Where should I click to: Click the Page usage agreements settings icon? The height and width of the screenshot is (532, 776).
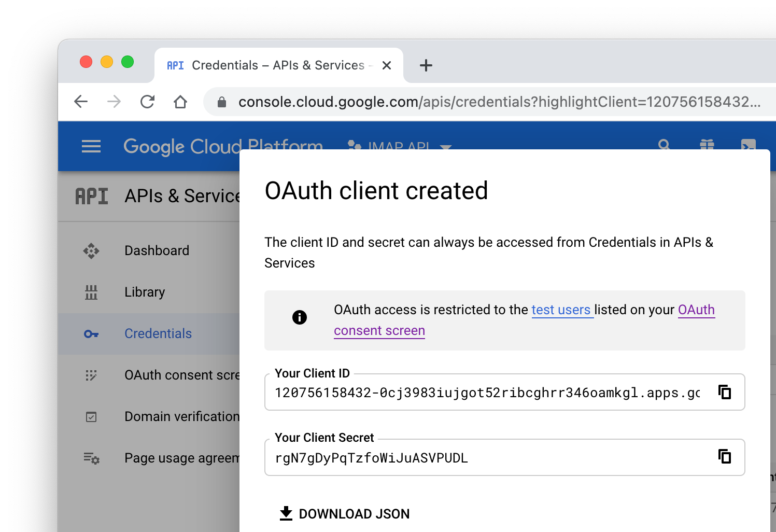pyautogui.click(x=92, y=458)
